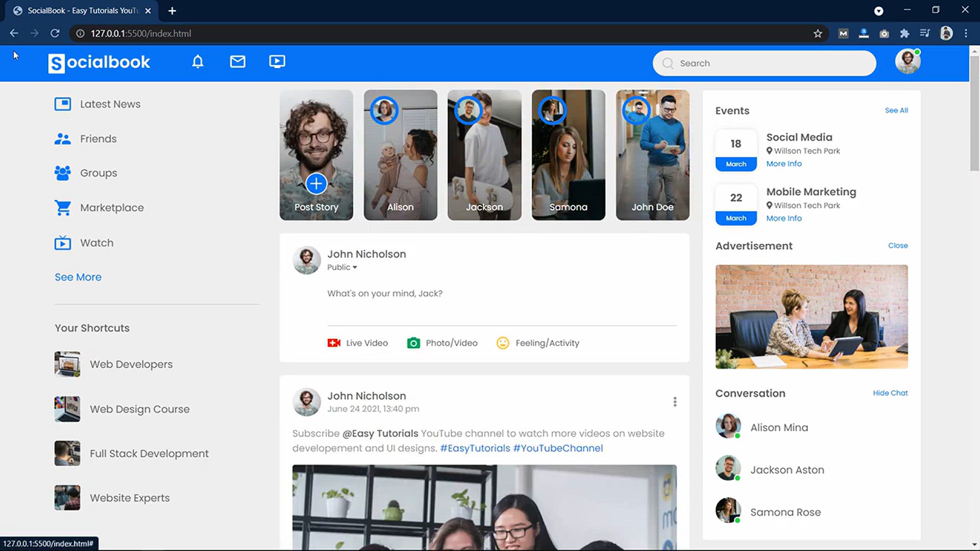Click the page vertical scrollbar thumb

[974, 113]
